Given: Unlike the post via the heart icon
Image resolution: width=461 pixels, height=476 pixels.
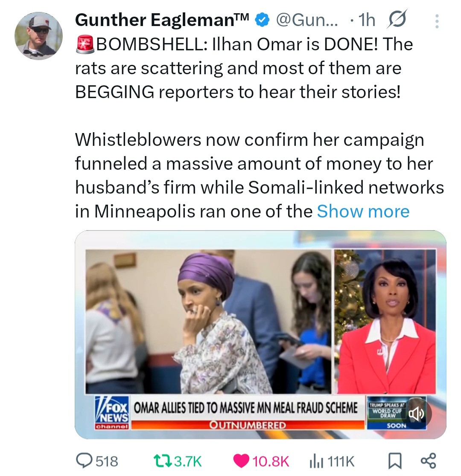Looking at the screenshot, I should tap(241, 461).
